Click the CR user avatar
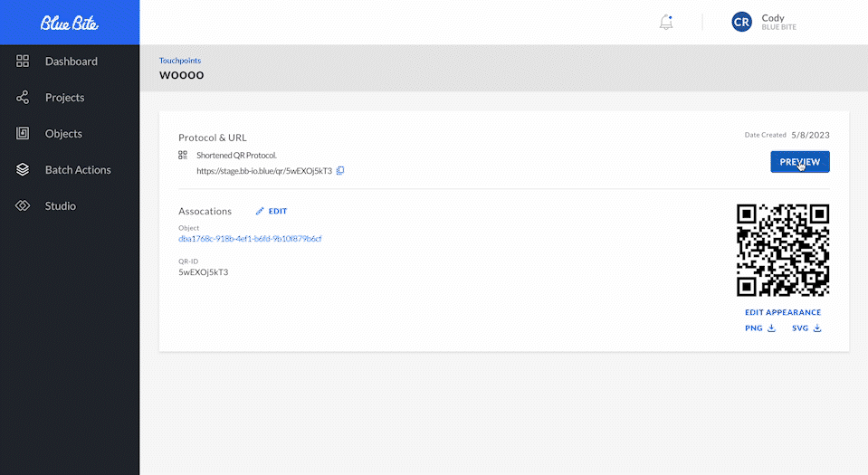This screenshot has width=868, height=475. (742, 23)
